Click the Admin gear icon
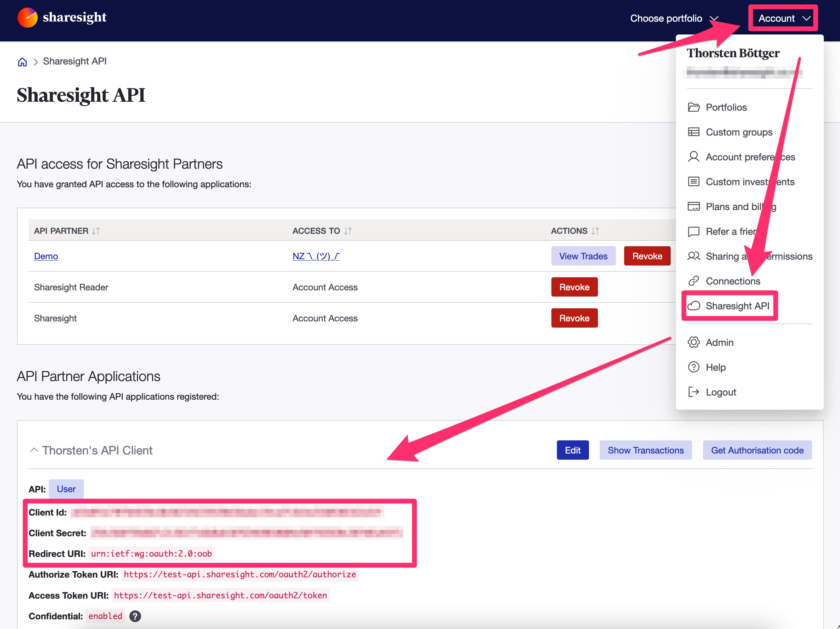The height and width of the screenshot is (629, 840). click(x=694, y=343)
